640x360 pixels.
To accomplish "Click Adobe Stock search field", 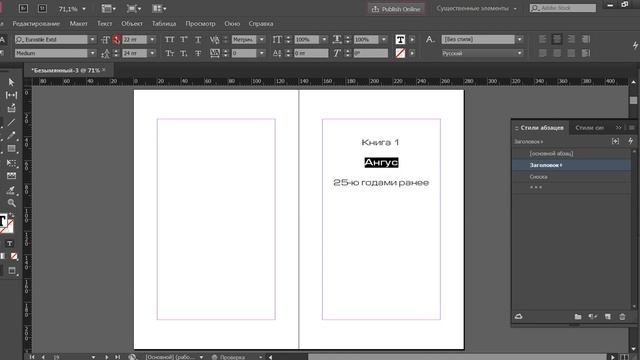I will pyautogui.click(x=563, y=8).
